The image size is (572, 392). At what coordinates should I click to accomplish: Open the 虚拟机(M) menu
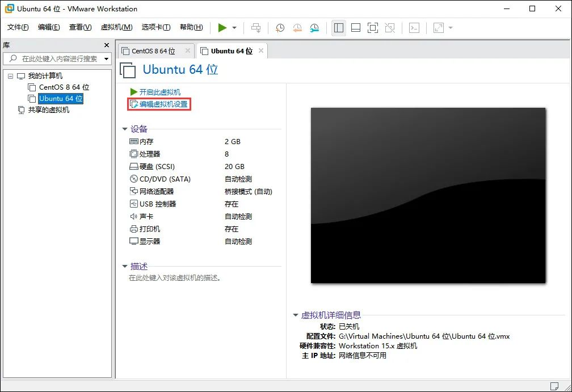click(x=117, y=27)
